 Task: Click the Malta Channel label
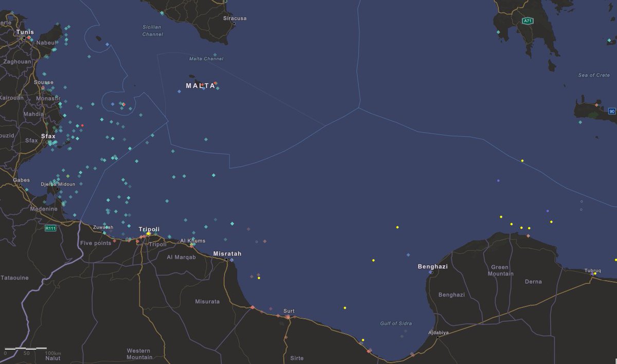click(206, 59)
